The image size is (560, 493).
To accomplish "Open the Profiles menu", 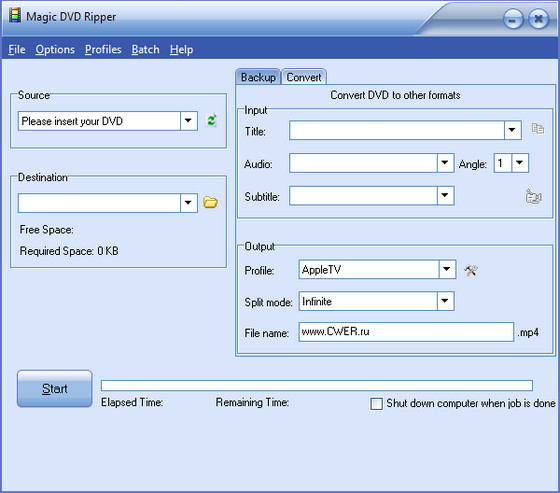I will point(103,49).
